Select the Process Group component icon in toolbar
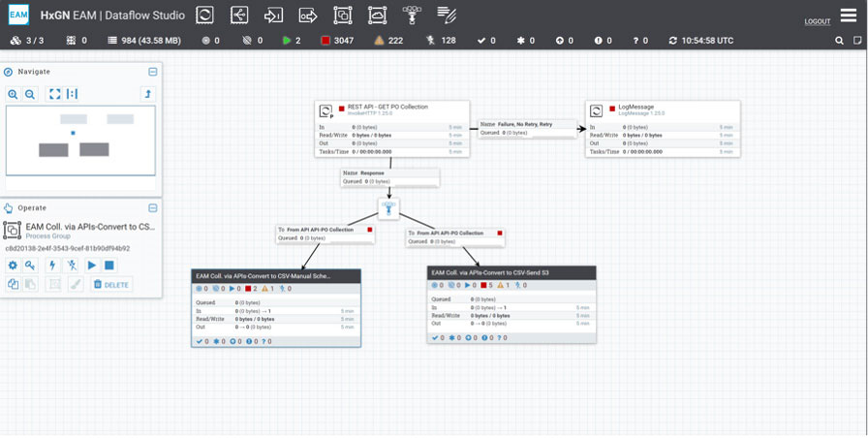The image size is (868, 438). [x=343, y=15]
